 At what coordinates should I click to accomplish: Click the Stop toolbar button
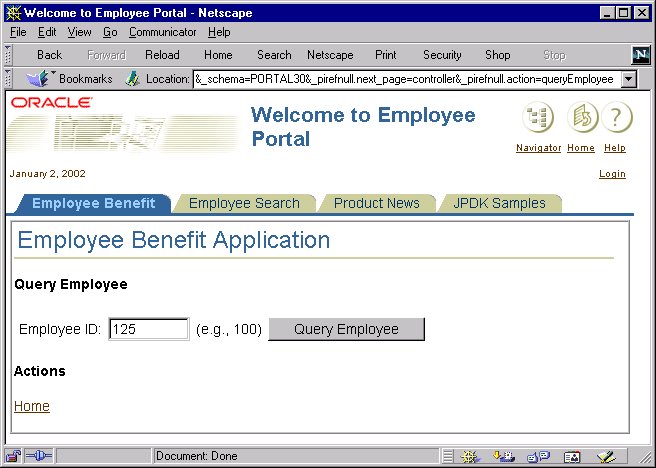[554, 55]
